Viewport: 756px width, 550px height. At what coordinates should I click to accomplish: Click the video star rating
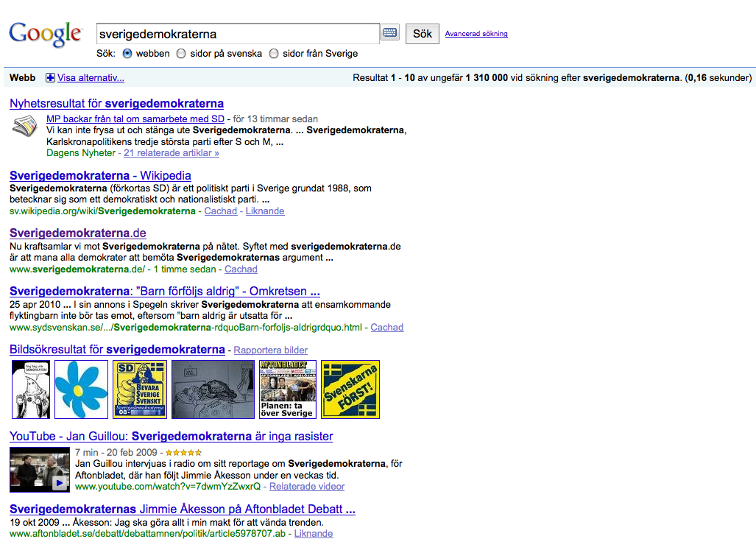(x=184, y=453)
